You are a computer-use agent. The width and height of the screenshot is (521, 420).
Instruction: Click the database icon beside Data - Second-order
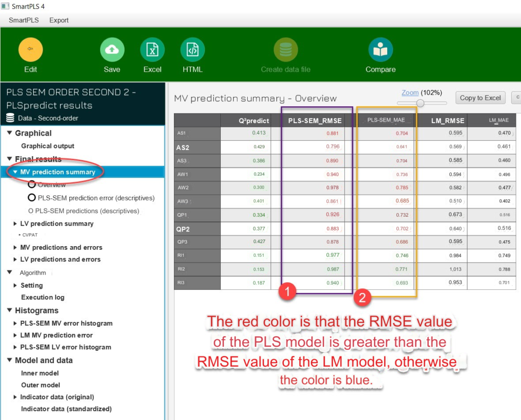tap(10, 118)
